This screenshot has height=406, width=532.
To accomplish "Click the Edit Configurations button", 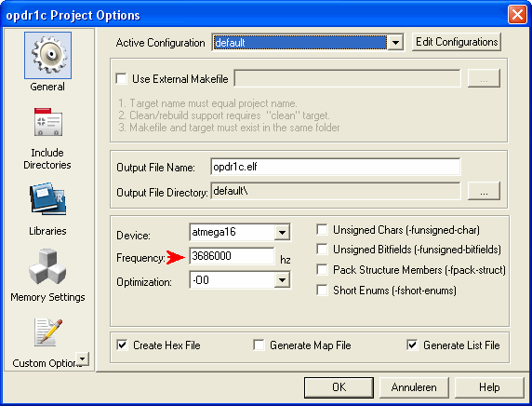I will [x=457, y=42].
